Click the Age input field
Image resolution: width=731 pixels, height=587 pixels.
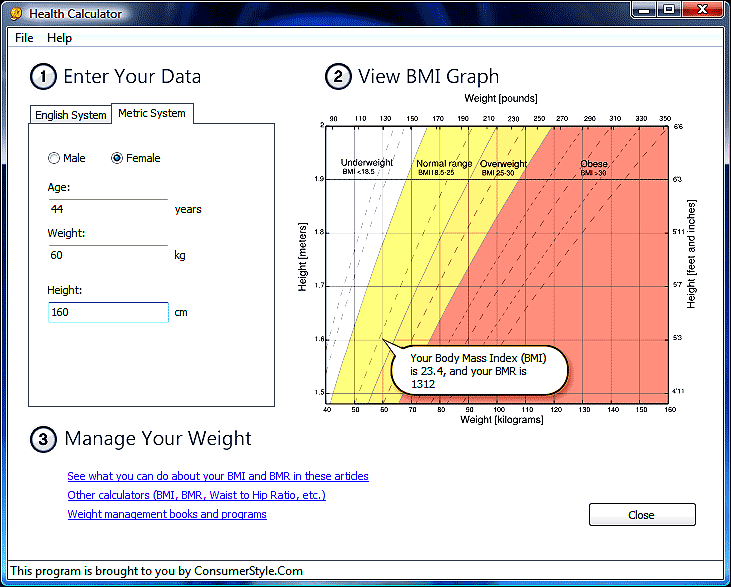tap(108, 209)
